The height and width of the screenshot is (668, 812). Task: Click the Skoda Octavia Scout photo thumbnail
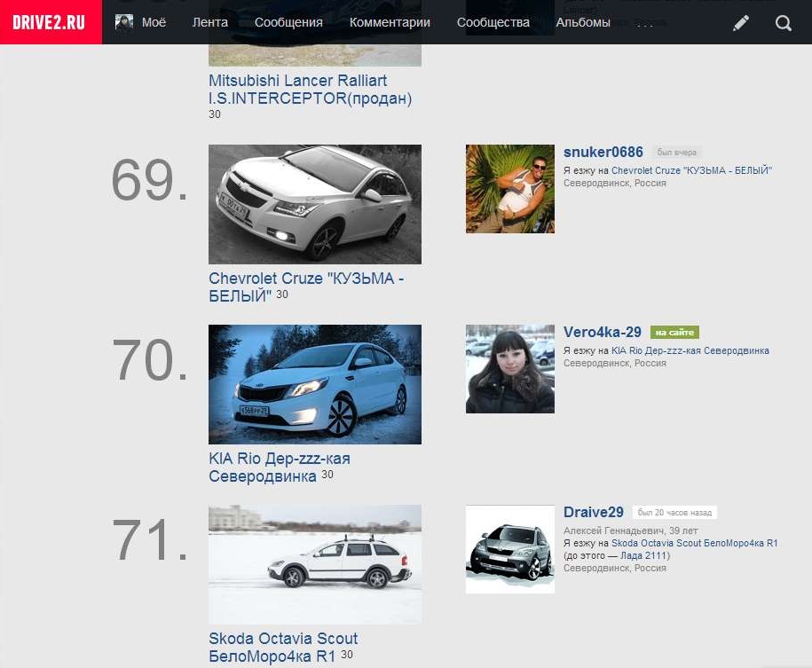[x=314, y=564]
